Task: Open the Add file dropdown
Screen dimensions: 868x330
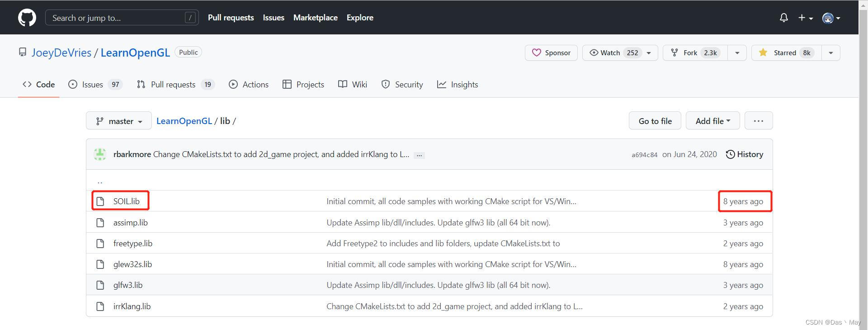Action: (x=713, y=121)
